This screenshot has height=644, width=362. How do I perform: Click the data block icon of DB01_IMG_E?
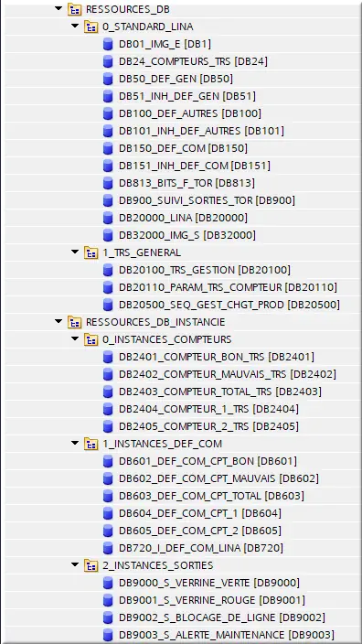click(x=108, y=44)
